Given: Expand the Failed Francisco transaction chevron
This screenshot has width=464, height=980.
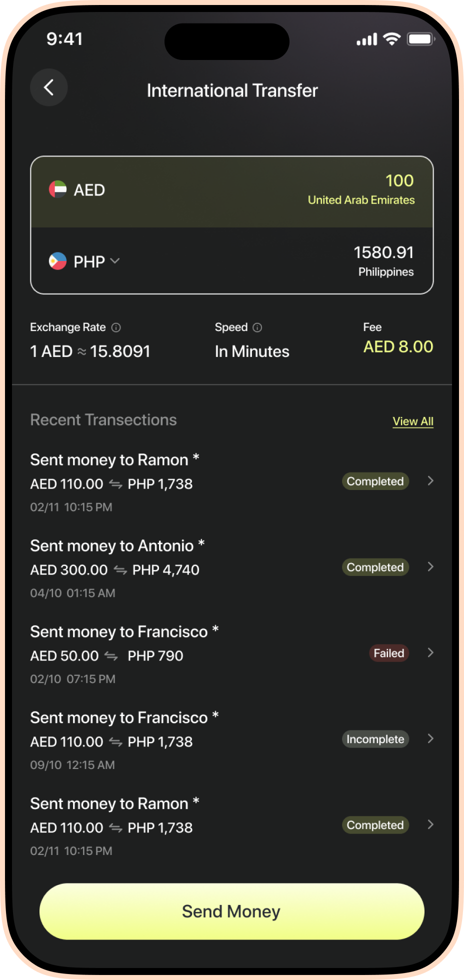Looking at the screenshot, I should [x=430, y=652].
